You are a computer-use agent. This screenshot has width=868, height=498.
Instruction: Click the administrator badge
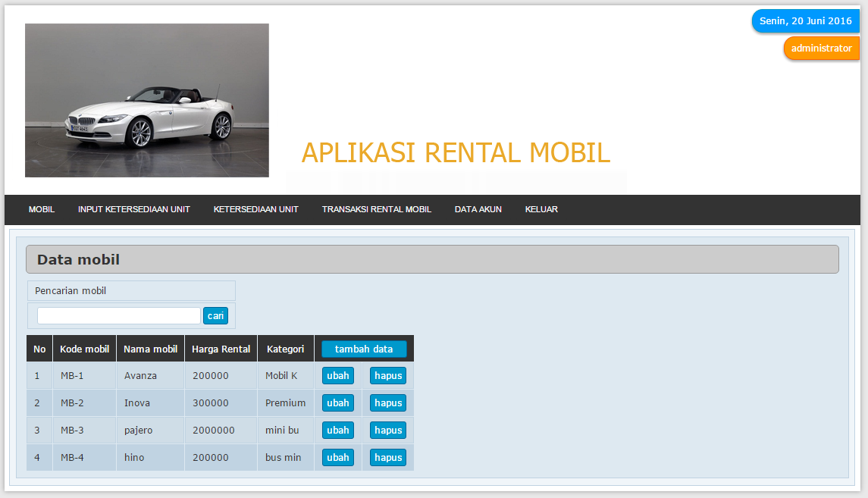coord(821,48)
